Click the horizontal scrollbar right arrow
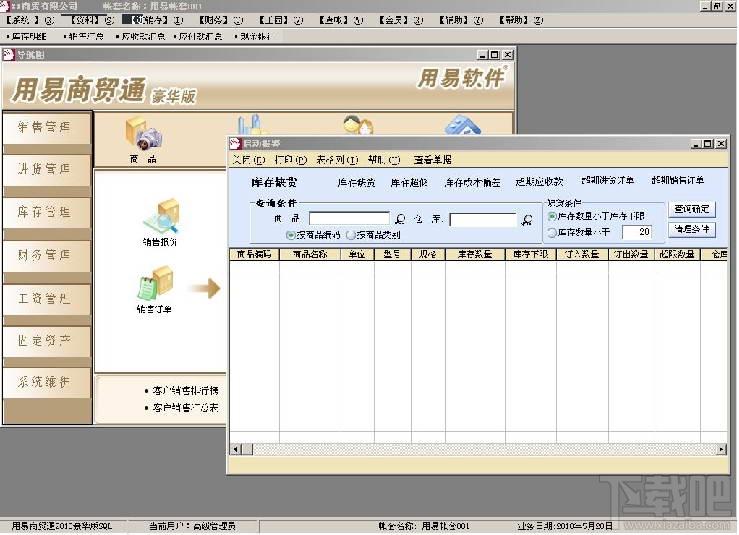Image resolution: width=739 pixels, height=535 pixels. [722, 450]
